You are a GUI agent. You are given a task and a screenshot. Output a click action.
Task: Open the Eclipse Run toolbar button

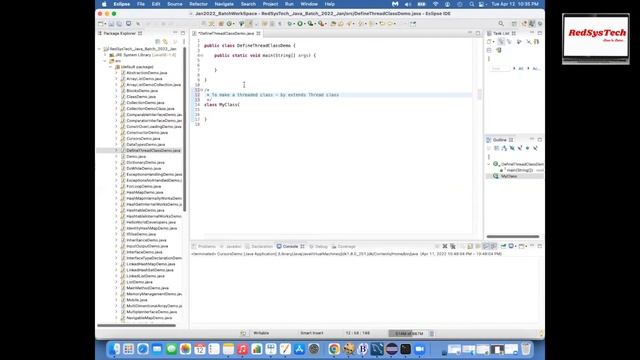[x=300, y=24]
